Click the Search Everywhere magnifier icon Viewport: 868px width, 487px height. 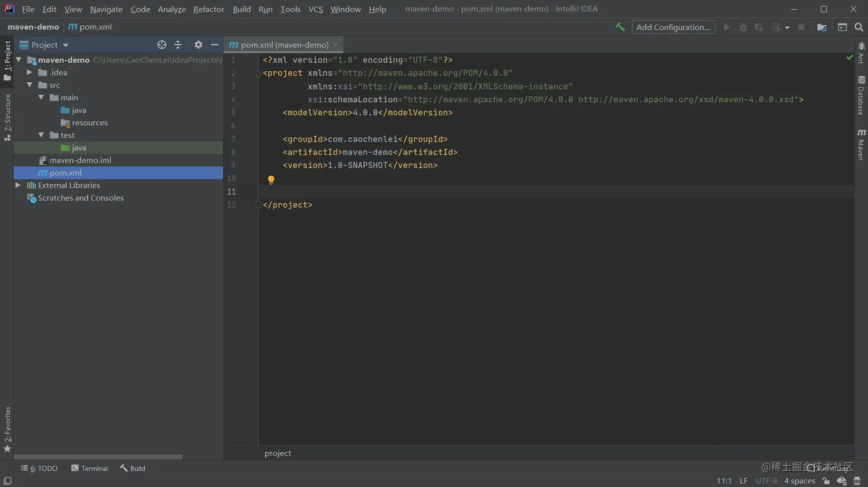coord(859,27)
